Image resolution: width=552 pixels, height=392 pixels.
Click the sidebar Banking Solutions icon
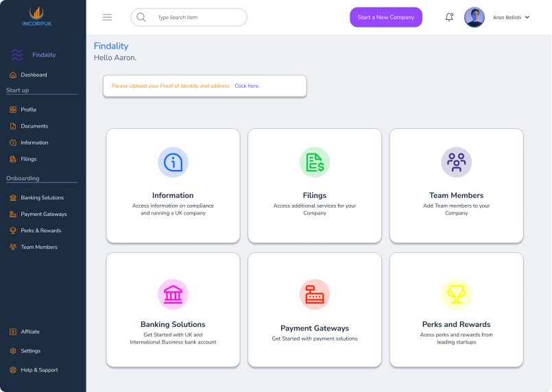(13, 198)
